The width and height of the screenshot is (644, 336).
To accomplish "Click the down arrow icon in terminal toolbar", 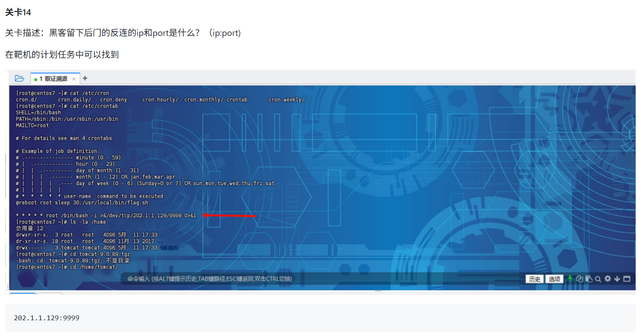I will click(x=617, y=279).
